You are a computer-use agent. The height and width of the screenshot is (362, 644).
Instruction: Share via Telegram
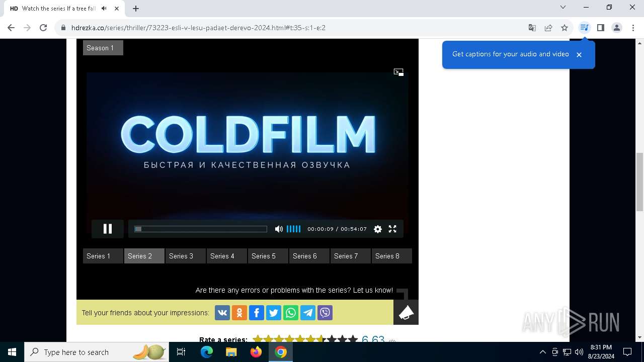pos(308,313)
